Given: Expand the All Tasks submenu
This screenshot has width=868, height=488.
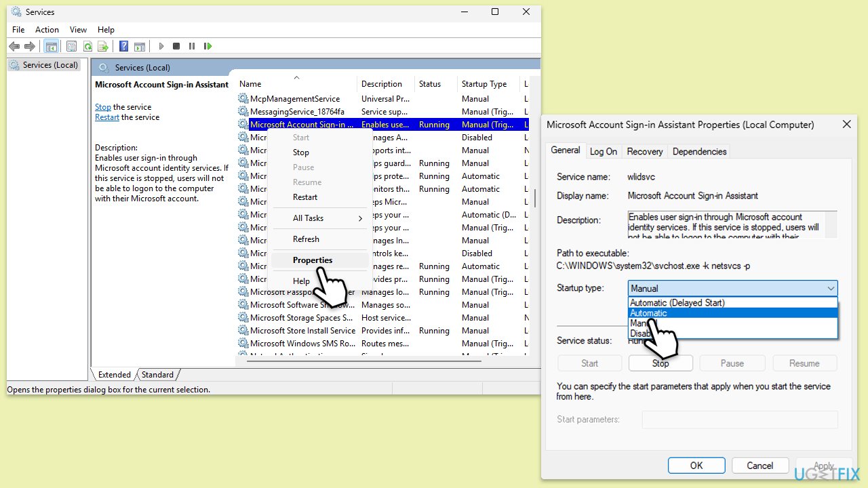Looking at the screenshot, I should (x=309, y=218).
